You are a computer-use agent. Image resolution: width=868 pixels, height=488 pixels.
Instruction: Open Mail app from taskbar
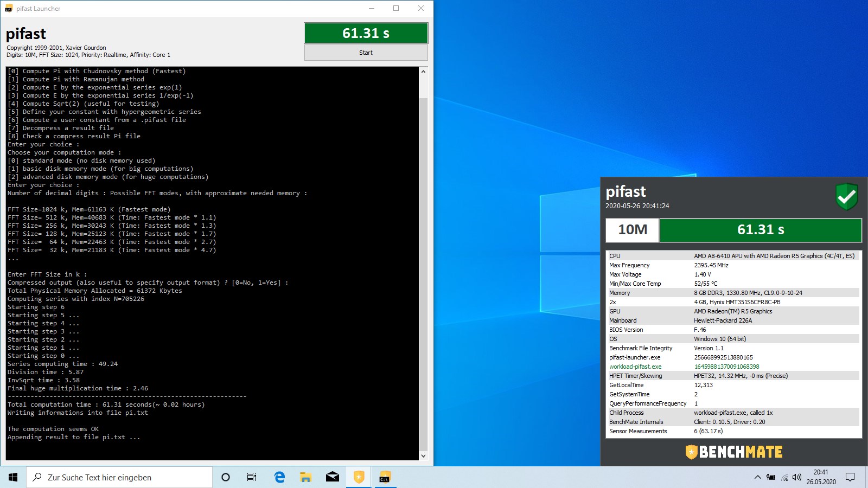point(333,477)
